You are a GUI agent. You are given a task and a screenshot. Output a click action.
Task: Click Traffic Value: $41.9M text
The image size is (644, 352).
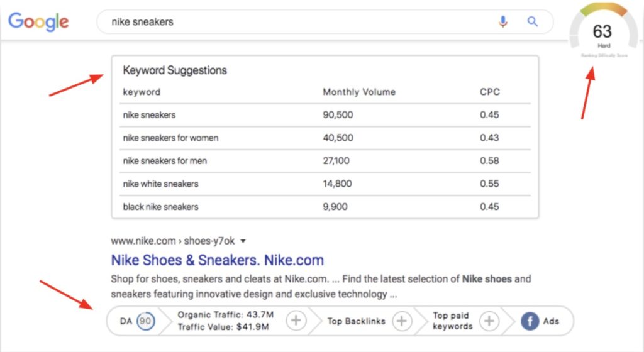tap(223, 327)
